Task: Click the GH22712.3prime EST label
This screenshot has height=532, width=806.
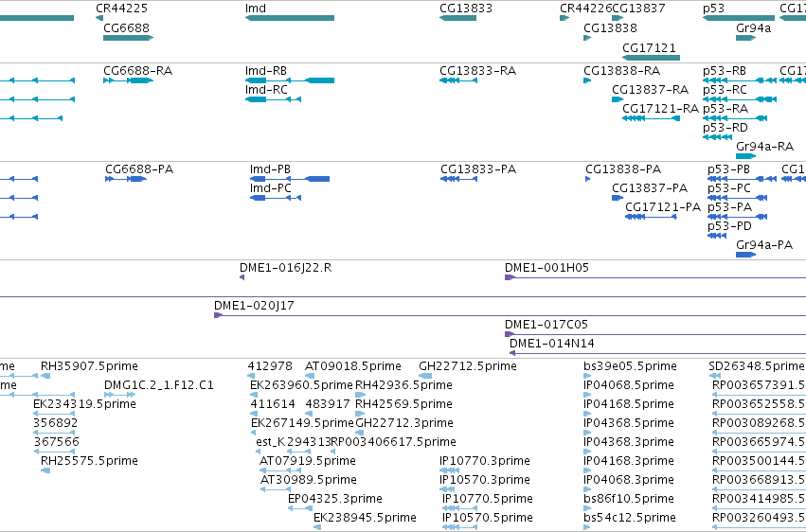Action: click(x=404, y=424)
